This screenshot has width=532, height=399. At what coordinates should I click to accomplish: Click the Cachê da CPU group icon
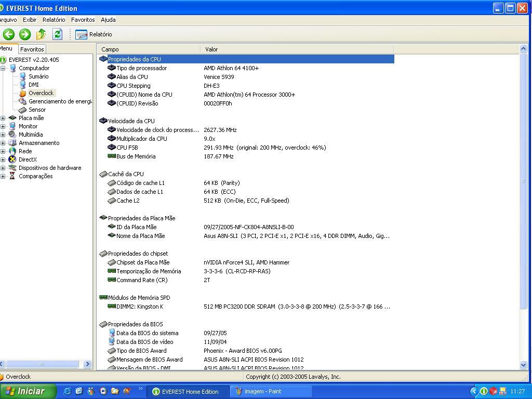point(103,174)
